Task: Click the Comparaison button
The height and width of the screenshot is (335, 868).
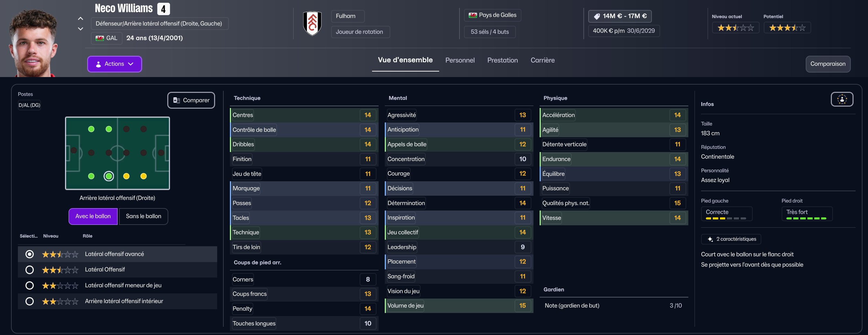Action: pyautogui.click(x=828, y=64)
